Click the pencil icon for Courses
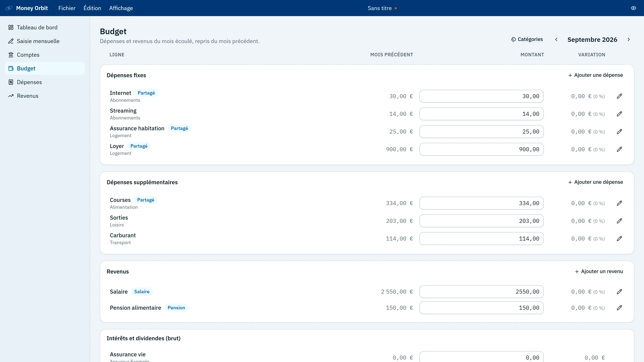The image size is (644, 362). coord(619,203)
